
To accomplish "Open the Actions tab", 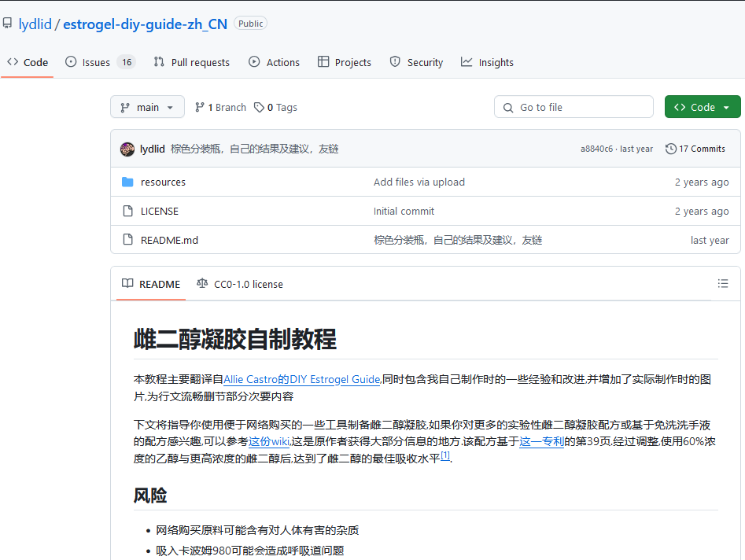I will [x=274, y=62].
